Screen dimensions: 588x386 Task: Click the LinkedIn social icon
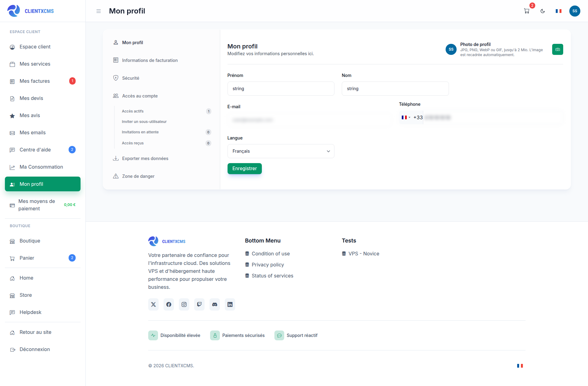pos(230,304)
